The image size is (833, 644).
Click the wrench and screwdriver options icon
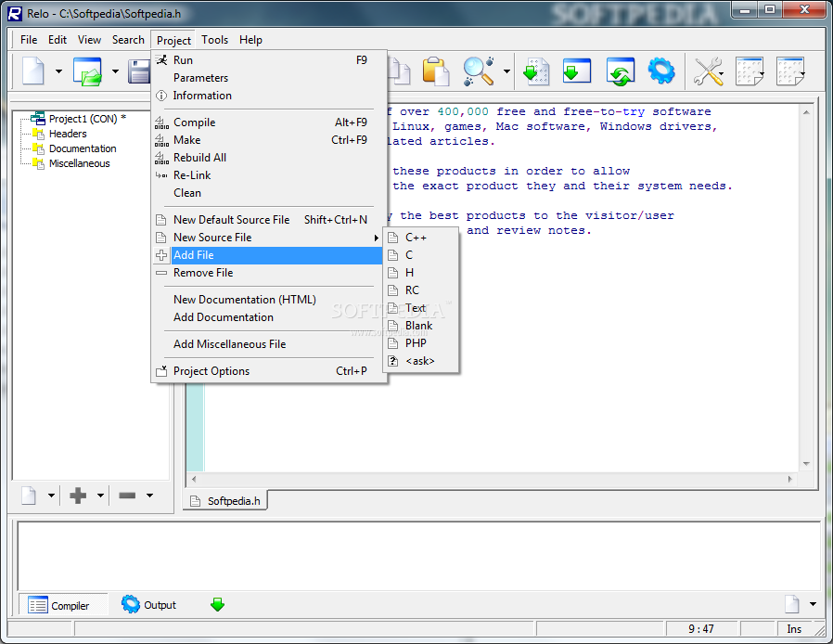(708, 71)
